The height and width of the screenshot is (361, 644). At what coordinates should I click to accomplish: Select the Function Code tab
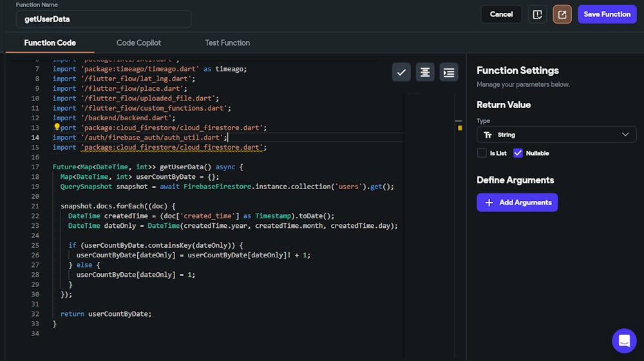click(50, 42)
